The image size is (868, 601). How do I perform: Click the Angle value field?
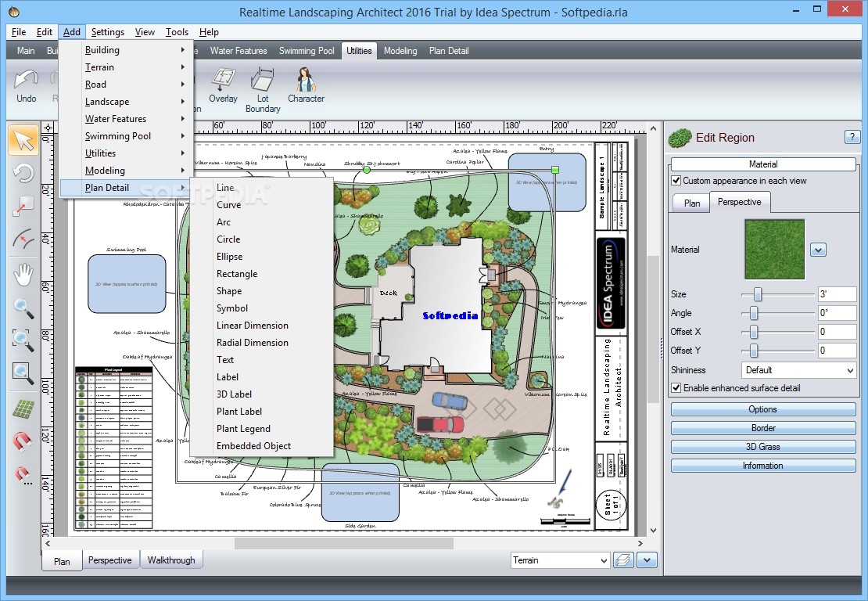(837, 313)
